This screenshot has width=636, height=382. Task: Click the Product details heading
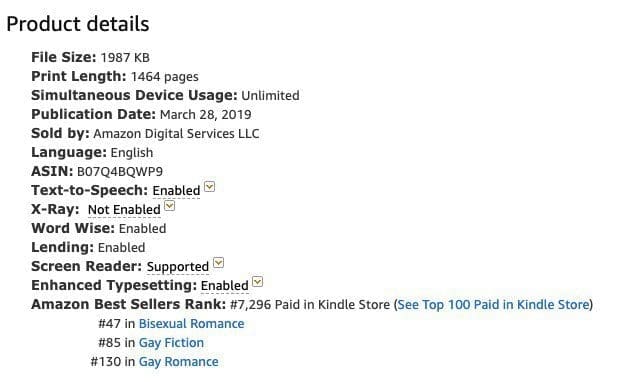(78, 24)
